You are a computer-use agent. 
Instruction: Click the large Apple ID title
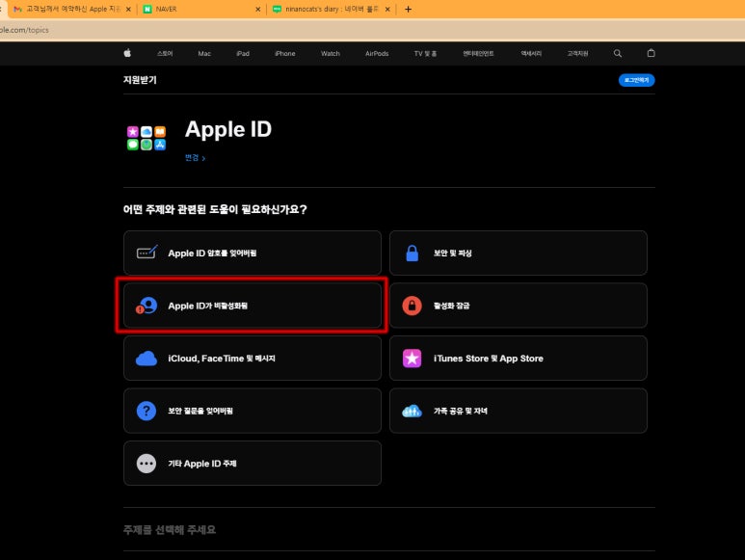228,129
